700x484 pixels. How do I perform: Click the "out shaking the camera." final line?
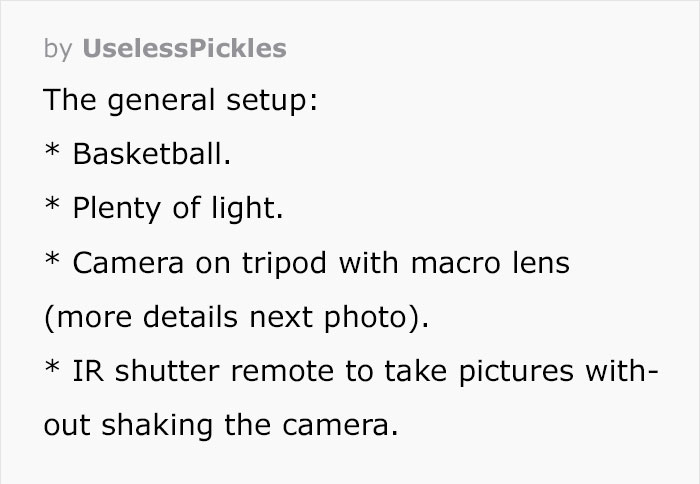pyautogui.click(x=220, y=426)
